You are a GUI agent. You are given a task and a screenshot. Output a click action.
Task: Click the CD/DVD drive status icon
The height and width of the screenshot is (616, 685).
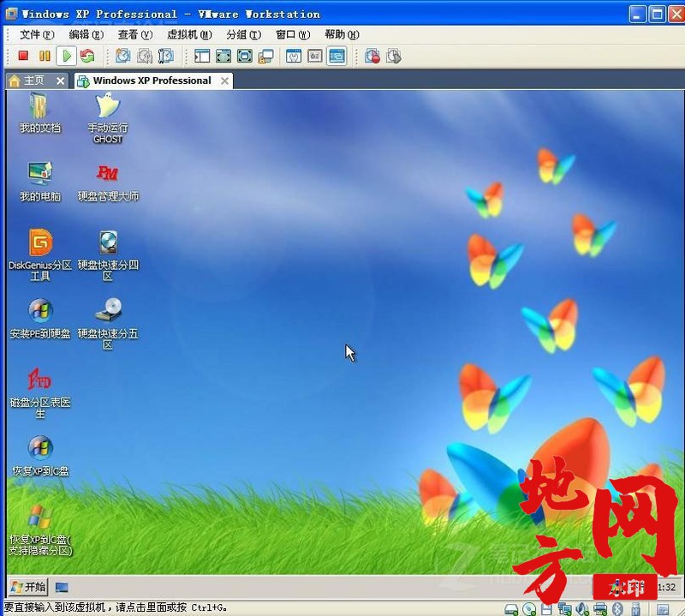click(529, 609)
